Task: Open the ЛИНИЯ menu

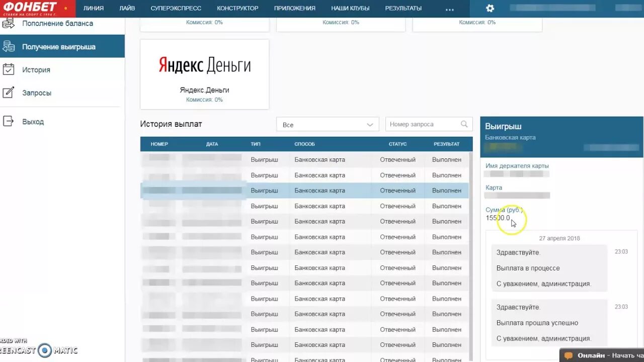Action: (x=94, y=9)
